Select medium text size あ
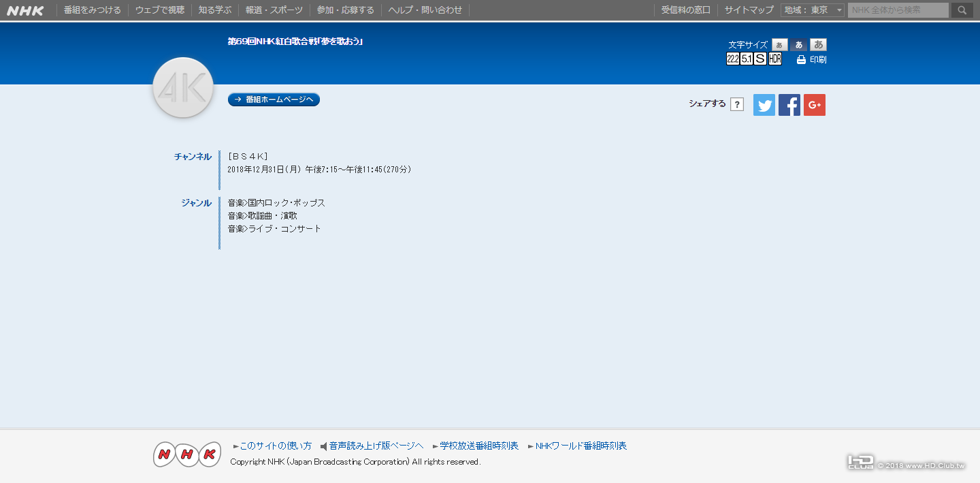The width and height of the screenshot is (980, 483). coord(799,45)
